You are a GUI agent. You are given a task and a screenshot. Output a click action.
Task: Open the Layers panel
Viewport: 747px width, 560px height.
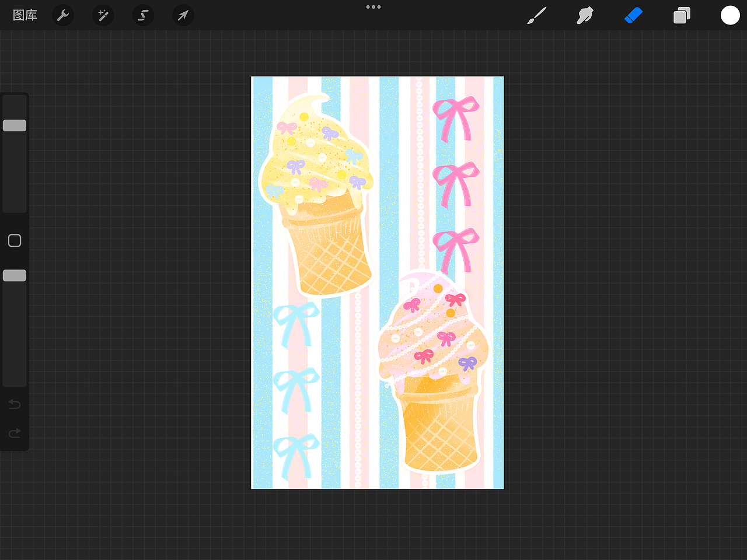682,15
